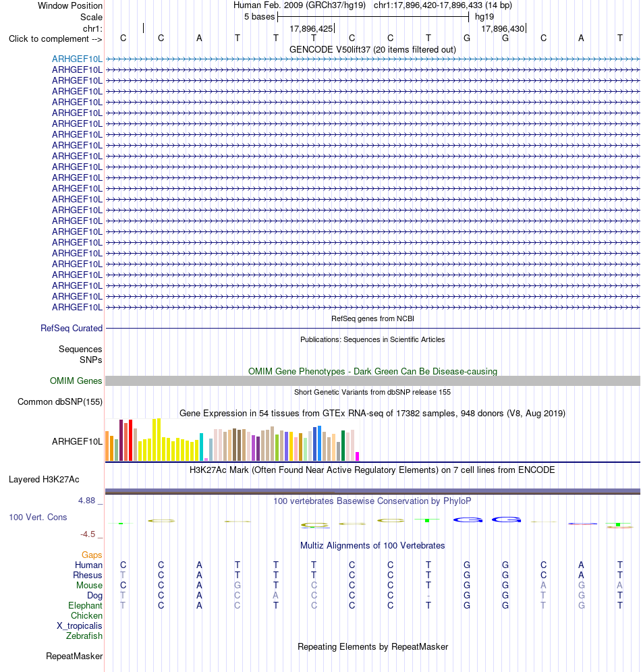The width and height of the screenshot is (641, 672).
Task: Open the RefSeq Curated track label
Action: [x=72, y=329]
